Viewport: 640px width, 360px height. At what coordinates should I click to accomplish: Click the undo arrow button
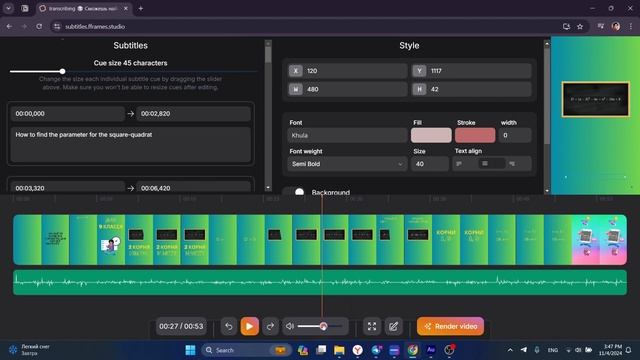click(229, 326)
